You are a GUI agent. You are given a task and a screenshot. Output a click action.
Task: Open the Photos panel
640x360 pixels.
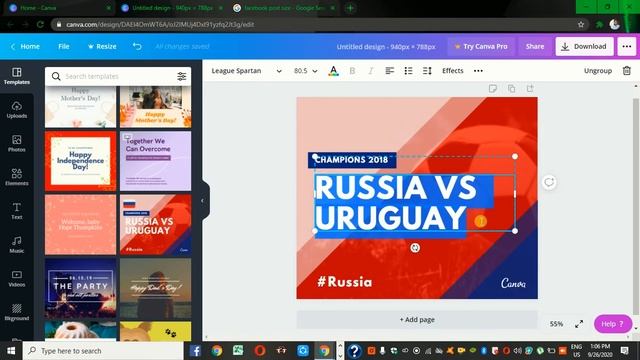click(17, 144)
